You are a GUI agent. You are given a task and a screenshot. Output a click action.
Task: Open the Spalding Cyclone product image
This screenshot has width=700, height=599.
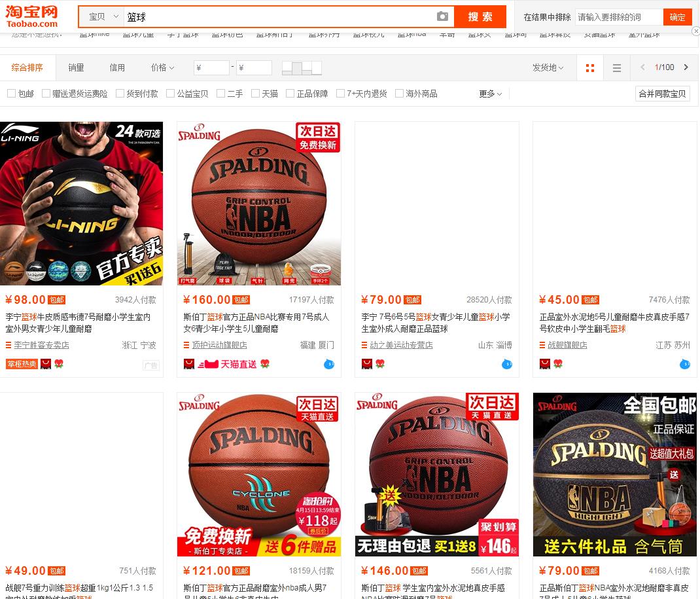tap(259, 475)
